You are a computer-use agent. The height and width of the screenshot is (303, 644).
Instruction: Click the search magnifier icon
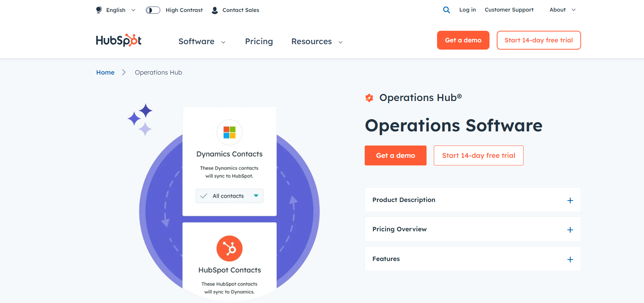coord(446,10)
